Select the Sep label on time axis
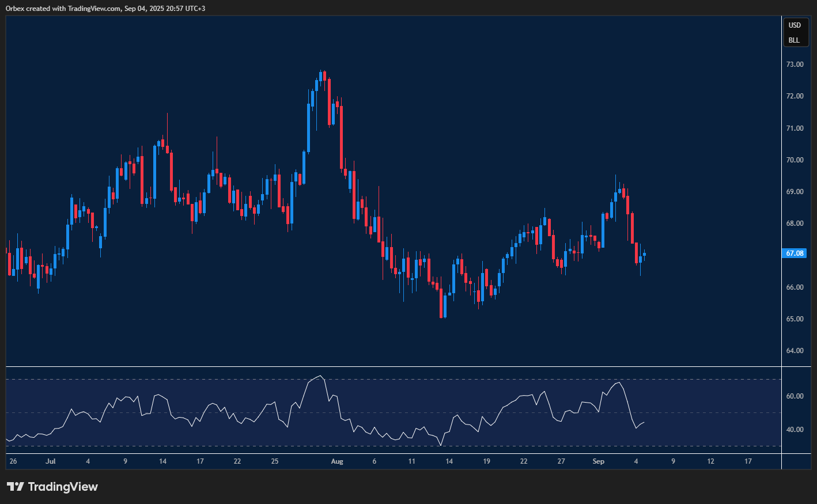This screenshot has width=817, height=504. [x=599, y=461]
